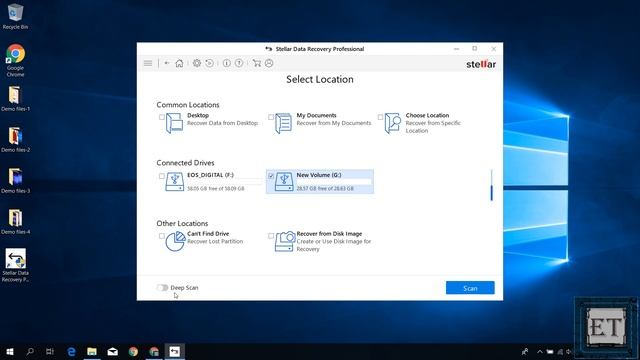Click "Create or Use Disk Image for Recovery" text

click(x=333, y=245)
